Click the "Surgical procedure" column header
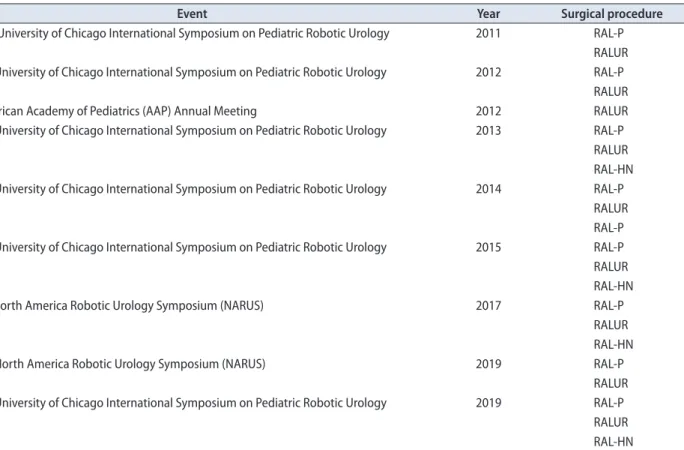Image resolution: width=684 pixels, height=450 pixels. 612,14
